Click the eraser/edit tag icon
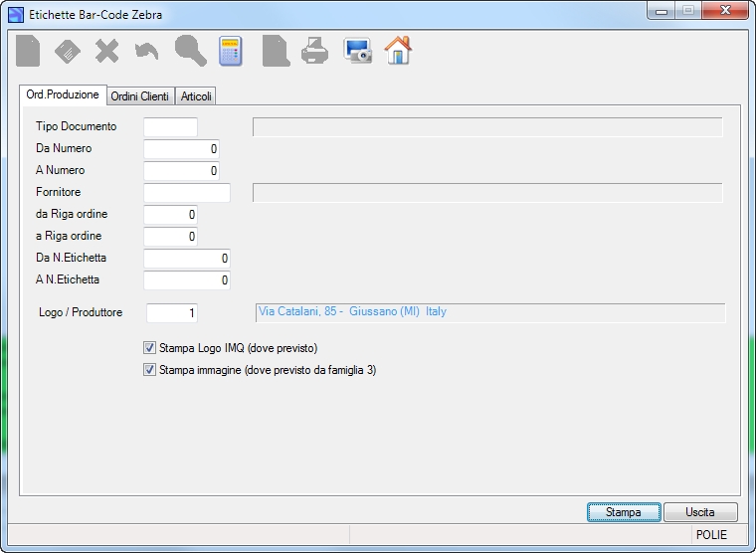Image resolution: width=756 pixels, height=553 pixels. tap(68, 51)
